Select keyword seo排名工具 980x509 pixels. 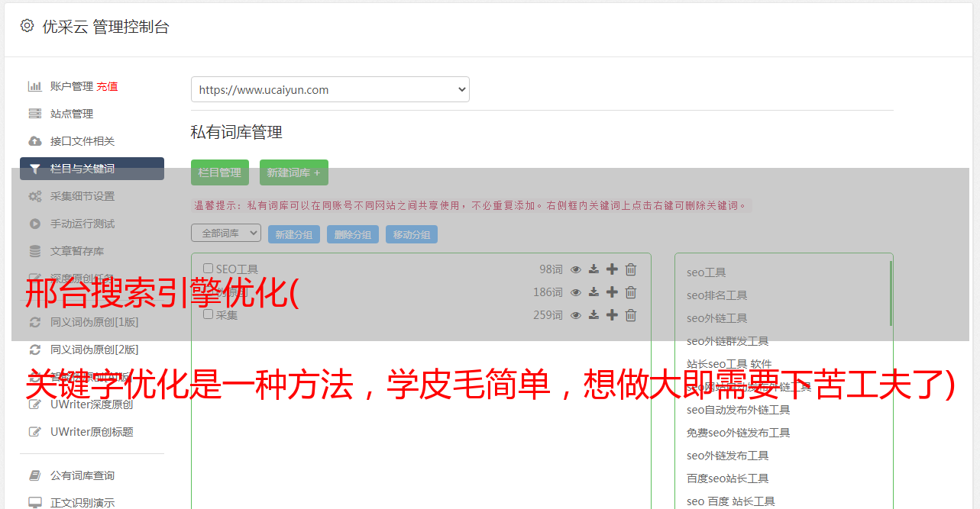click(x=717, y=295)
